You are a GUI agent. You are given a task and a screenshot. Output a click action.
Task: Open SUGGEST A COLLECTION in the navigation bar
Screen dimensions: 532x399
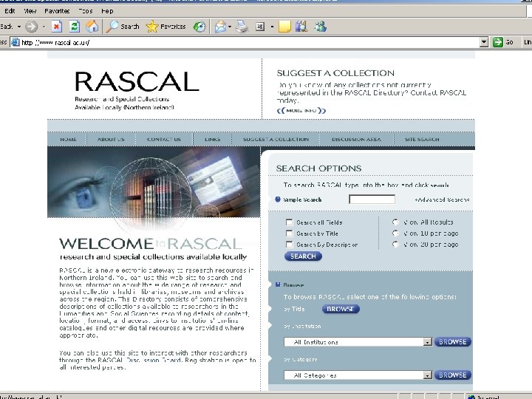(276, 140)
